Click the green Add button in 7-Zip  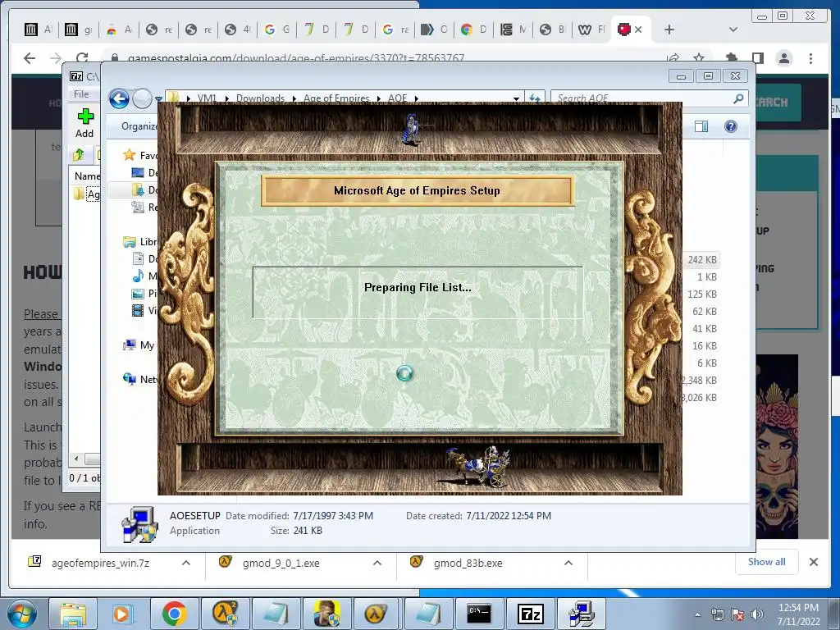(84, 123)
